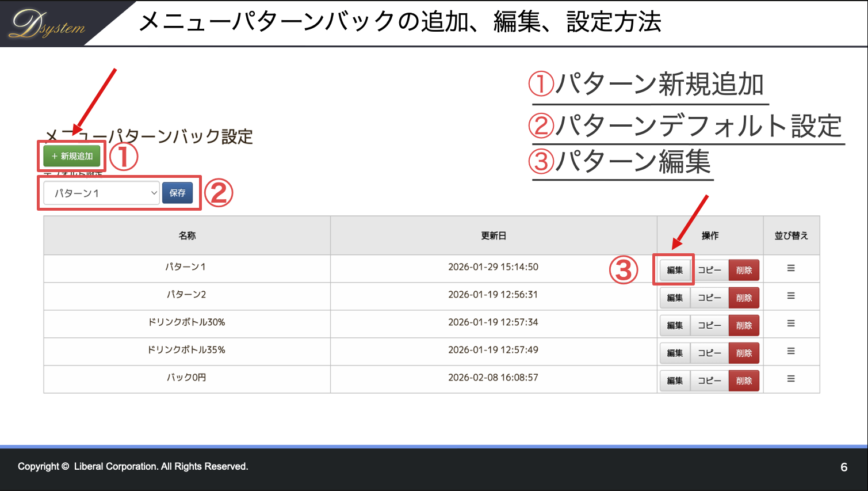Click the 並び替え column header

coord(791,235)
